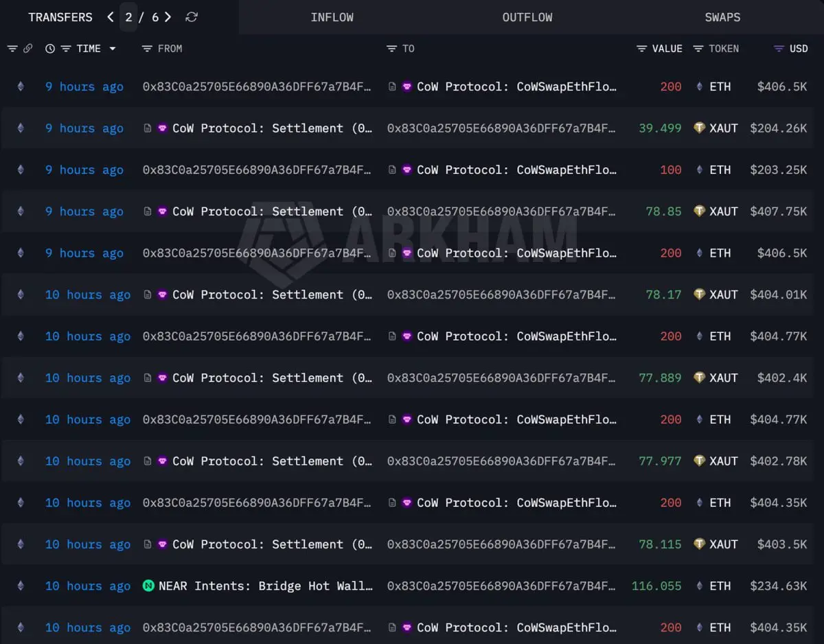The height and width of the screenshot is (644, 824).
Task: Click Ethereum chain icon of $407.75K row
Action: point(21,211)
